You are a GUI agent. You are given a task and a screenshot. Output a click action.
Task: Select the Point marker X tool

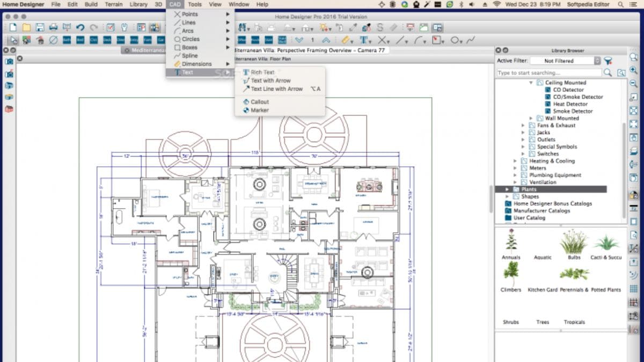[383, 40]
